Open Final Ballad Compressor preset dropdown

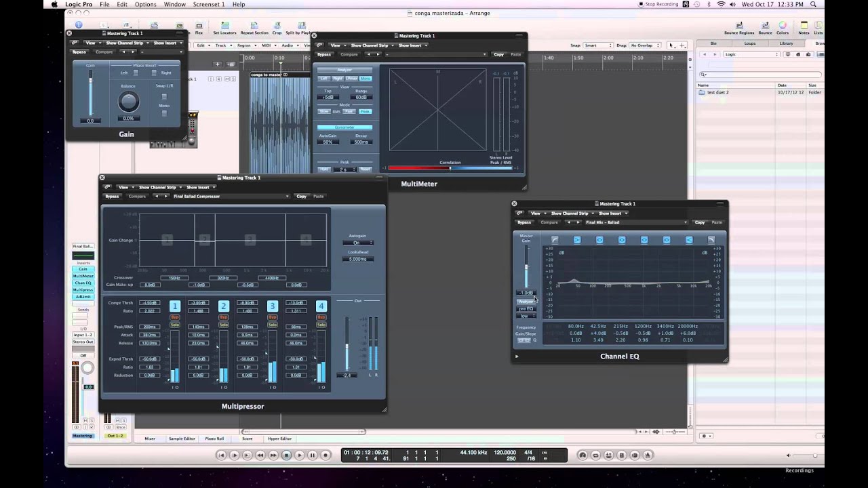click(x=231, y=196)
